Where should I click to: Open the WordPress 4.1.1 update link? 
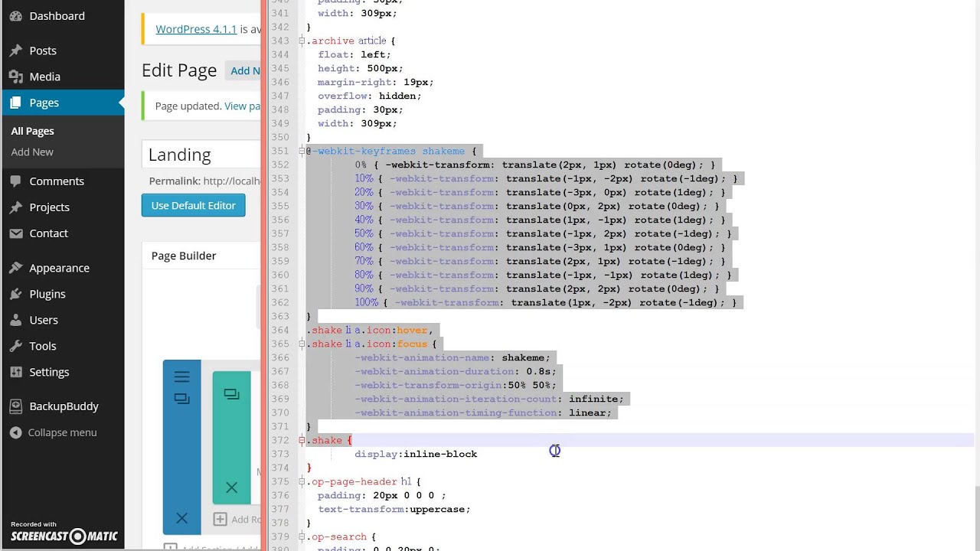(196, 29)
